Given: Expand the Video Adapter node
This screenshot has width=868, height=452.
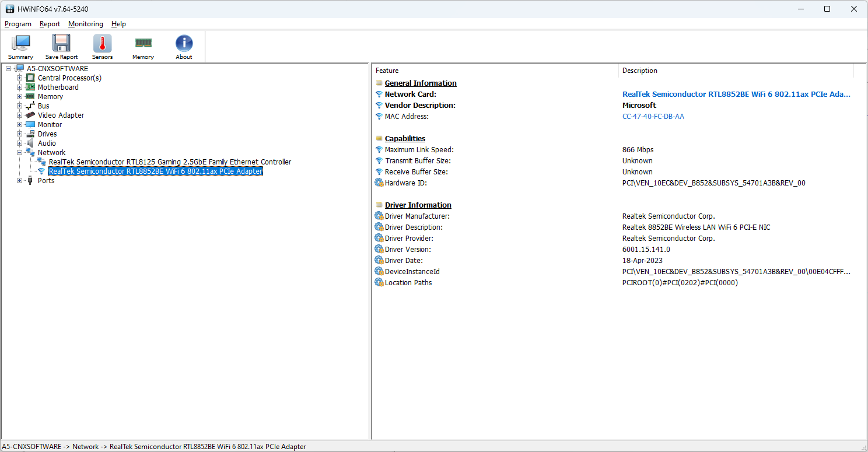Looking at the screenshot, I should (20, 115).
